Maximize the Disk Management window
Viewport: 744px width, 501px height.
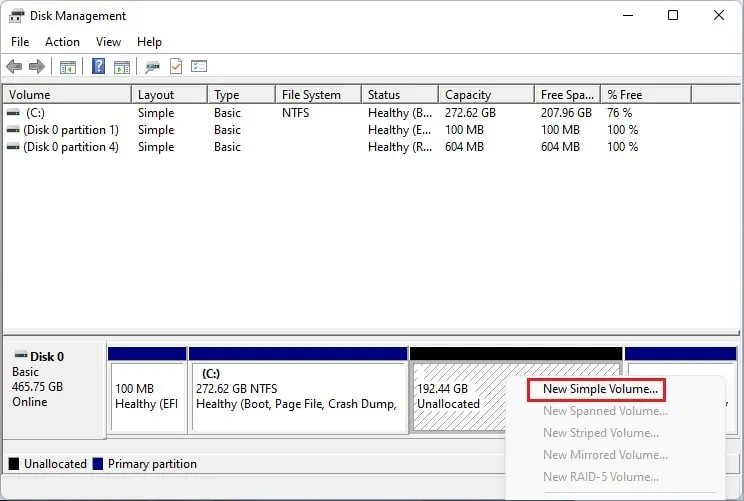pos(673,16)
